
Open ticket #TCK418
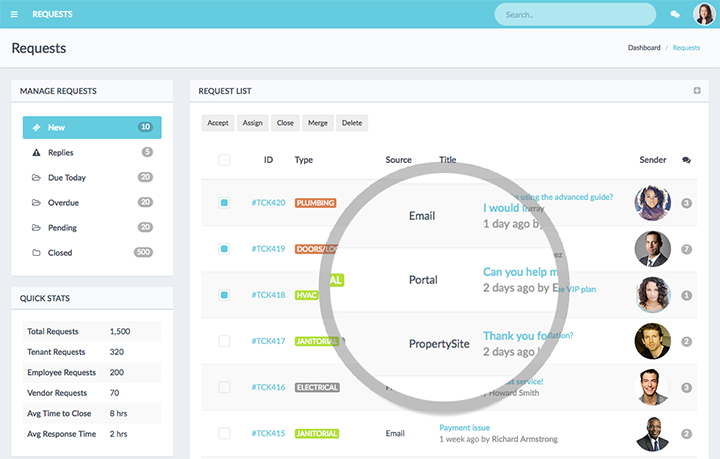tap(268, 295)
